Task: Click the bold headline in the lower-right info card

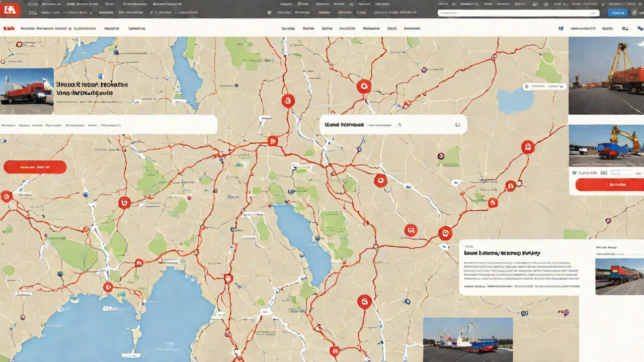Action: (x=502, y=253)
